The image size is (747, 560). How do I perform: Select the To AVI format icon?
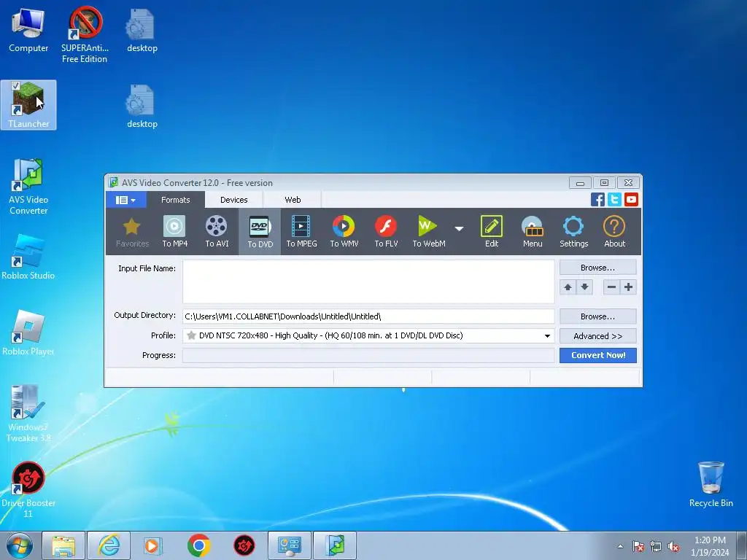(217, 231)
